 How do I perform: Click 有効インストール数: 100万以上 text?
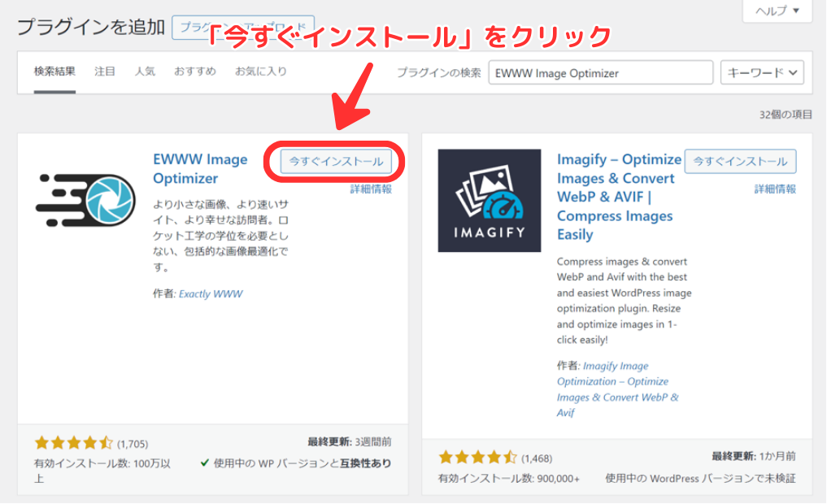pos(102,471)
